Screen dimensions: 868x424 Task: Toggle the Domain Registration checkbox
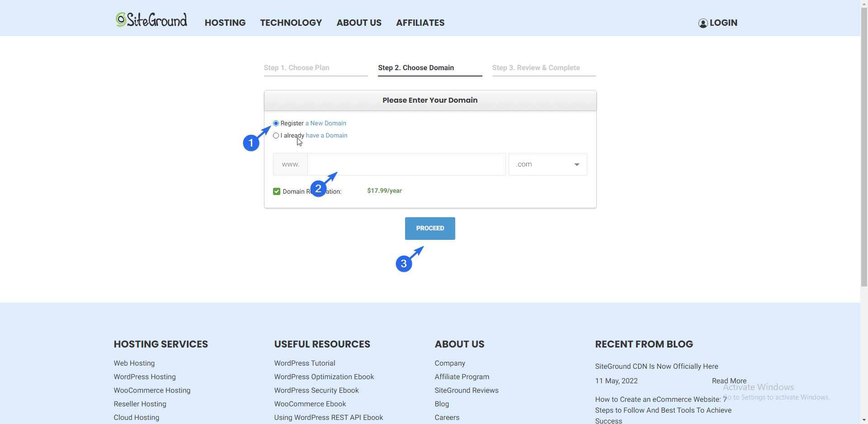277,191
